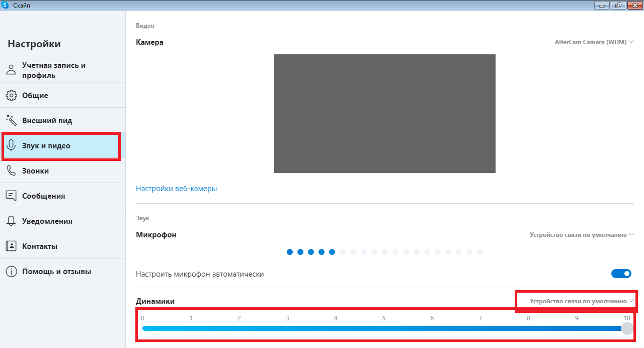Image resolution: width=644 pixels, height=348 pixels.
Task: Click the Skype logo in the title bar
Action: tap(6, 5)
